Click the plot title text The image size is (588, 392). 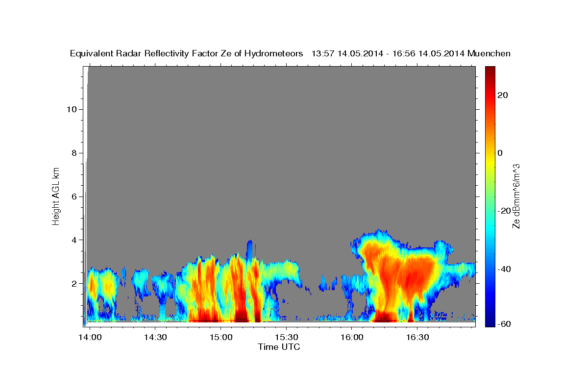coord(290,53)
